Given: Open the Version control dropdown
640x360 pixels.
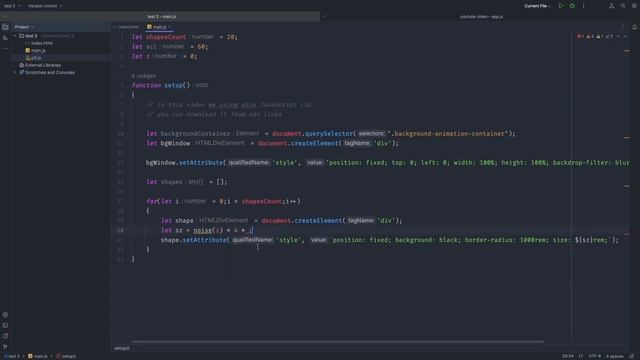Looking at the screenshot, I should (x=45, y=6).
